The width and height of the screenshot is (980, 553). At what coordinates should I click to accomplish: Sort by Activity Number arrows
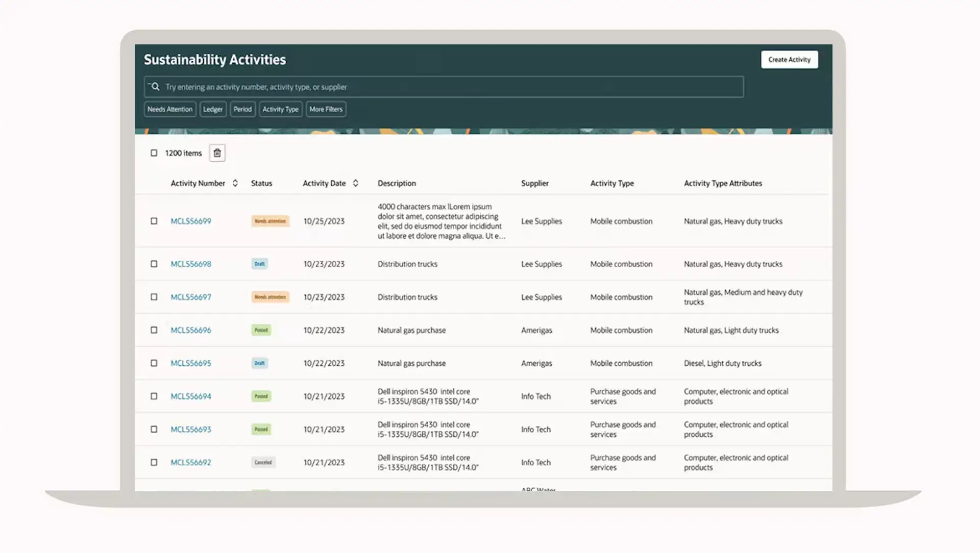tap(235, 183)
